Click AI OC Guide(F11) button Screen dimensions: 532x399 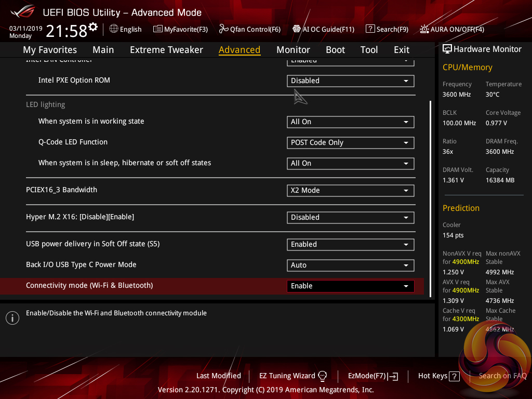tap(323, 29)
